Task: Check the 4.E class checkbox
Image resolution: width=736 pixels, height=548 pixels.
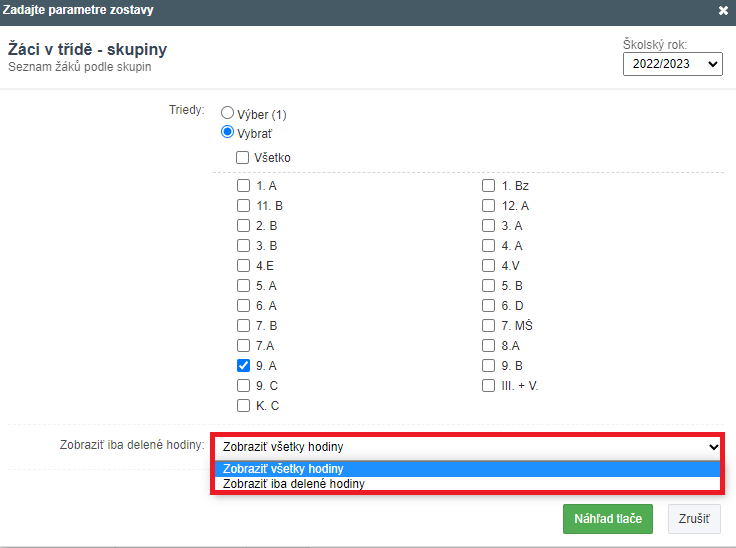Action: click(243, 266)
